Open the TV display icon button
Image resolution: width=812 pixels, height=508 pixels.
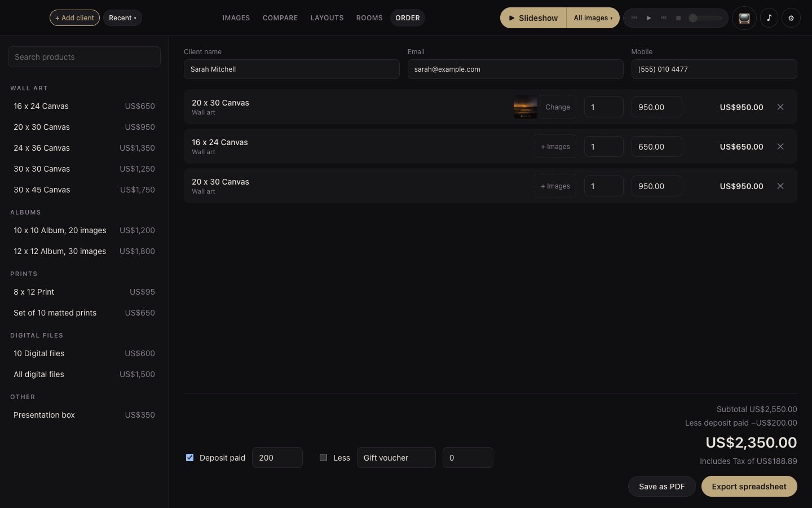[744, 18]
